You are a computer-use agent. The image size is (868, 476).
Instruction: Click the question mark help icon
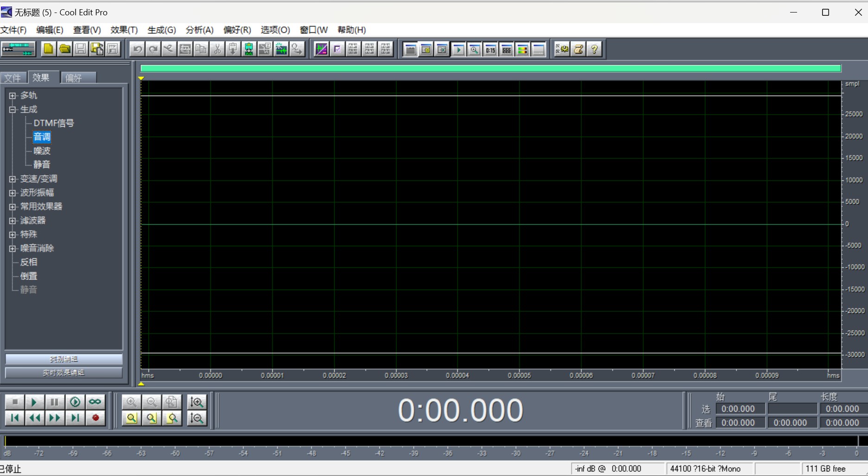point(594,49)
